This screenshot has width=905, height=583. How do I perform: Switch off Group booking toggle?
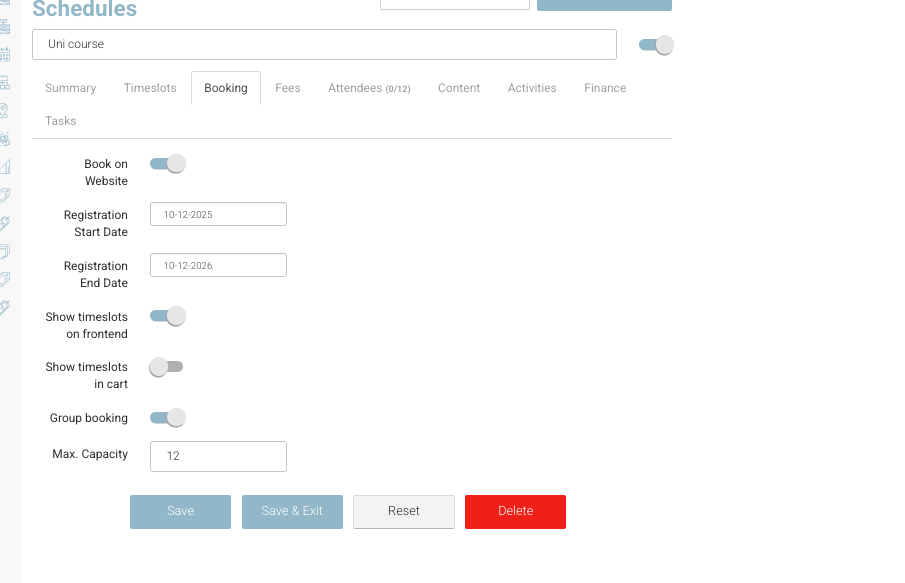[x=168, y=418]
